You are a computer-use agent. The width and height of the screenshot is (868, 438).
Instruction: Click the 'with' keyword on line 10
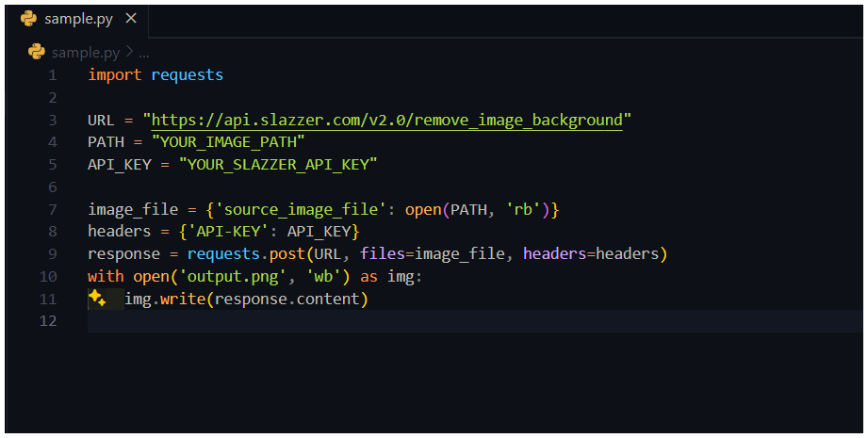coord(106,276)
